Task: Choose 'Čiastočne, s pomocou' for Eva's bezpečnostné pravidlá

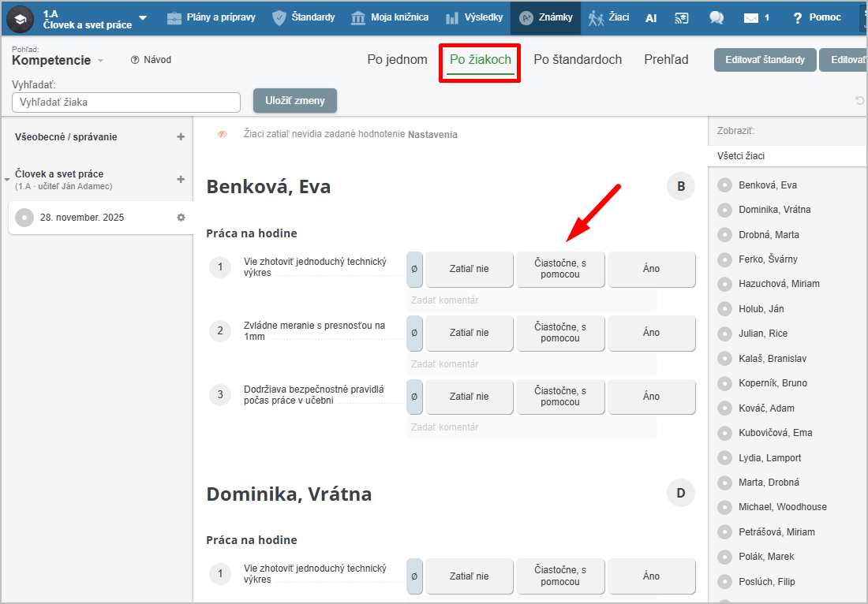Action: (x=560, y=397)
